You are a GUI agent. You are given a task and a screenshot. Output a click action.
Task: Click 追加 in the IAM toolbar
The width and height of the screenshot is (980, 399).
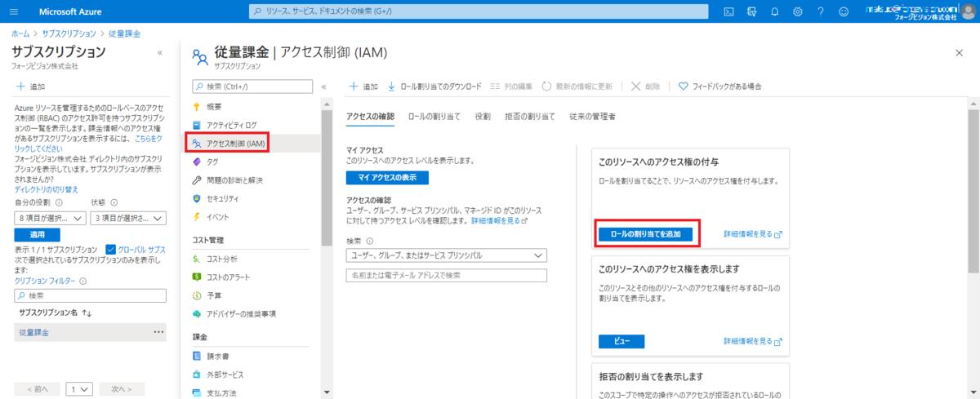363,86
